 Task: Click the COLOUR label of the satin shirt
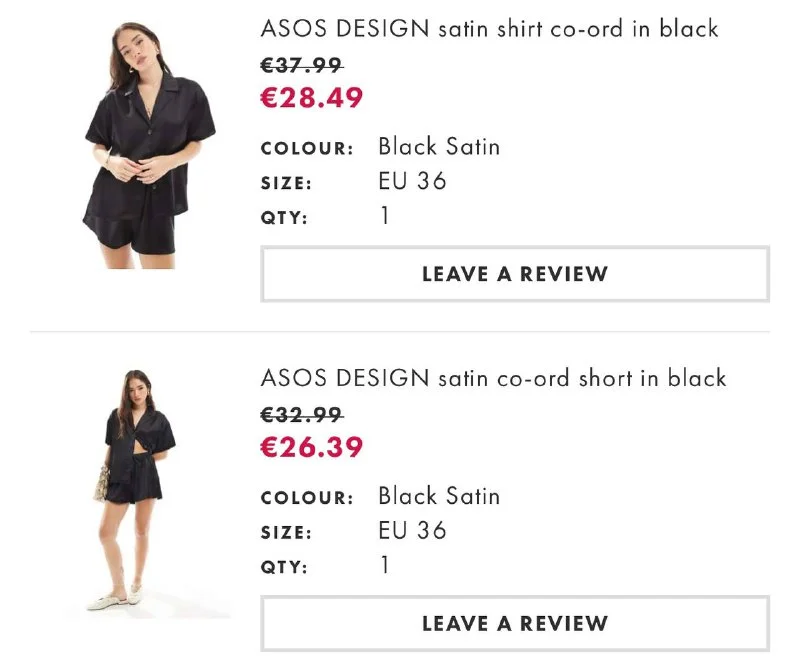(307, 149)
